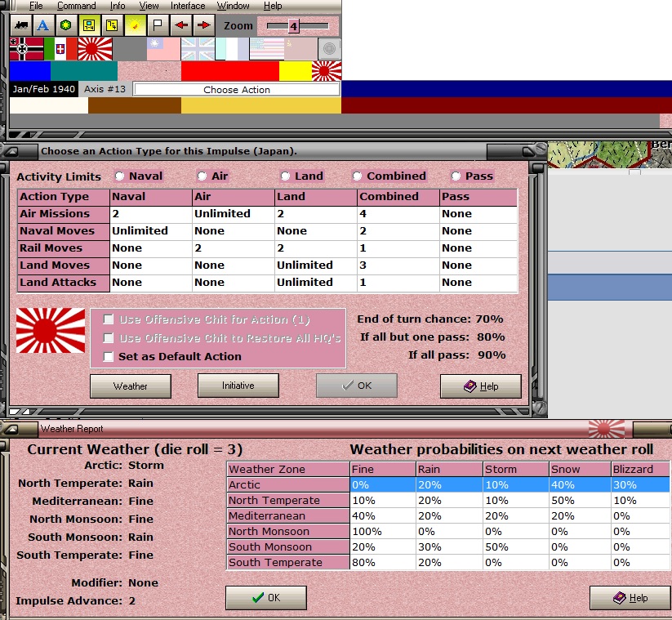Select the Arctic row in weather table
672x620 pixels.
447,485
